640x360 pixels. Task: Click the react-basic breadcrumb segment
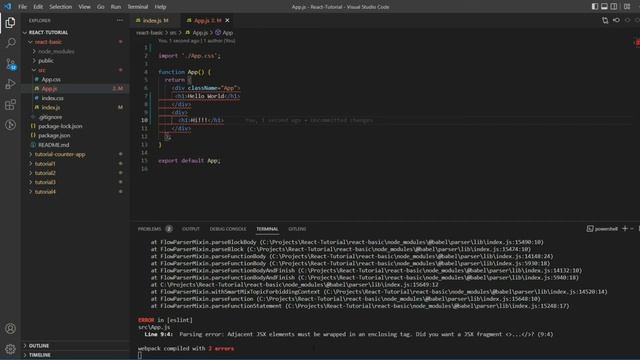(149, 33)
